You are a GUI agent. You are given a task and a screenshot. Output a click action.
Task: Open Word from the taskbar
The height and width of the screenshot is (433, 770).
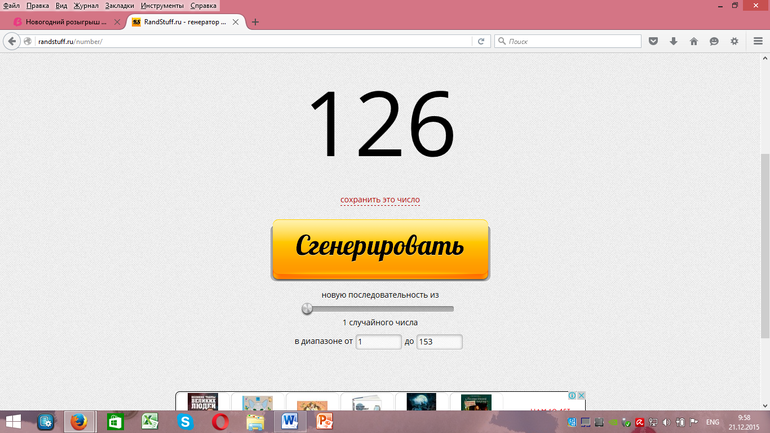(290, 421)
